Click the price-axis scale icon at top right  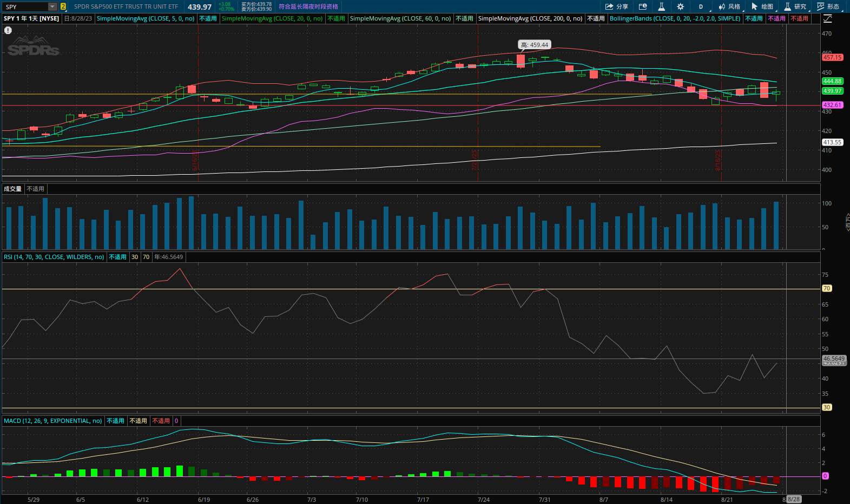click(x=827, y=18)
